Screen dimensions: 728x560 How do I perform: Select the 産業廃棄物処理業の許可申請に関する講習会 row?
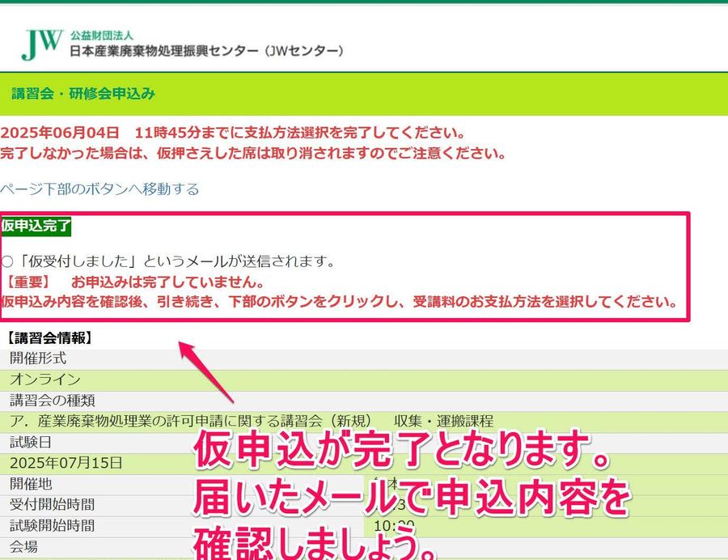[x=364, y=421]
